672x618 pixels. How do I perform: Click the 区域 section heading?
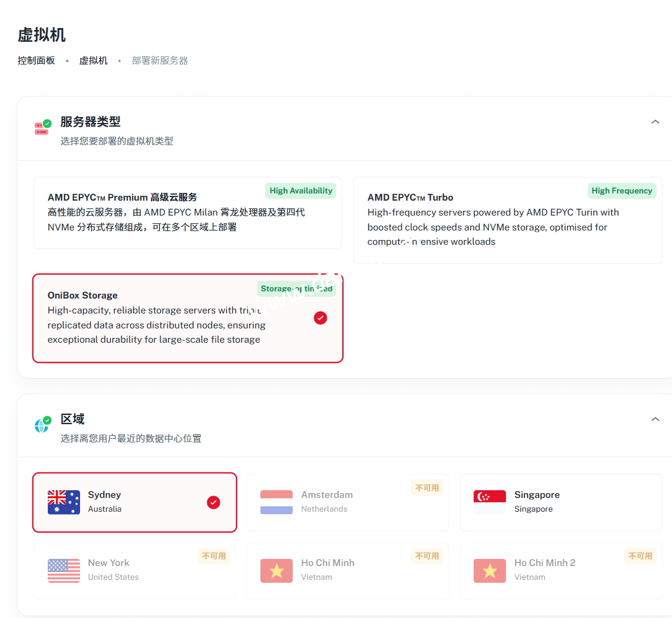(72, 419)
